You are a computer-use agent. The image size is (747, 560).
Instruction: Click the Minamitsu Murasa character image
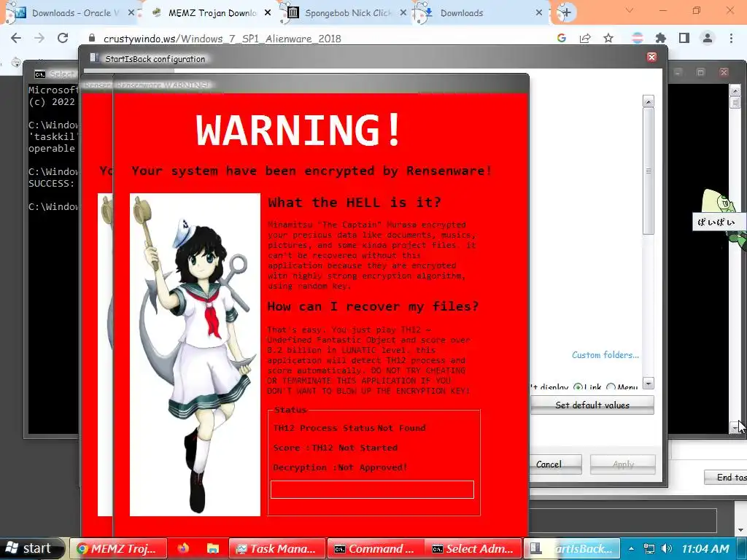(x=195, y=354)
